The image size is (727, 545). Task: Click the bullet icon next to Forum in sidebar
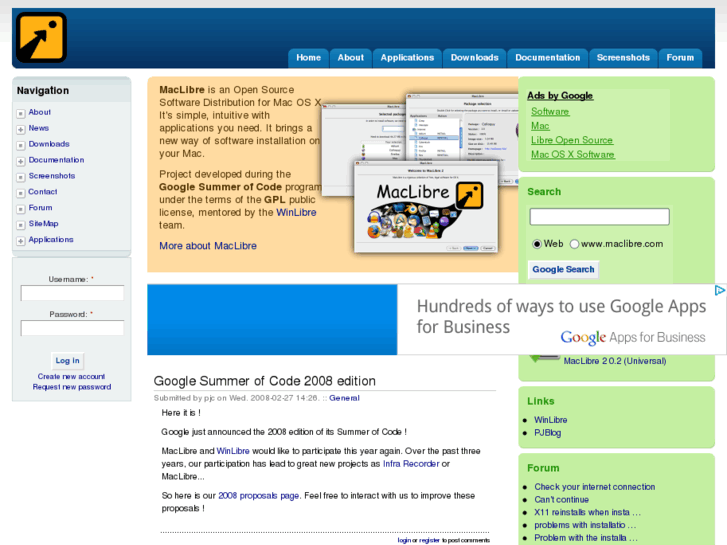20,209
